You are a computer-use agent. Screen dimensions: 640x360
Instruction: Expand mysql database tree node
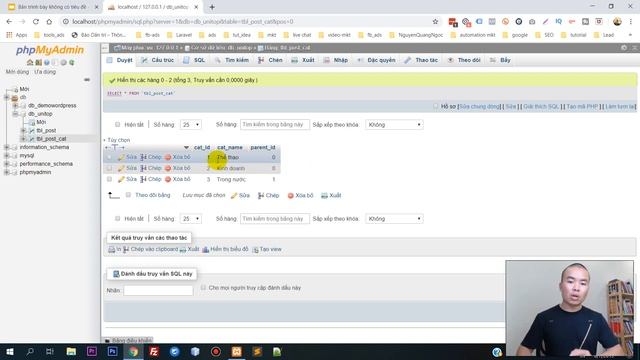click(x=7, y=156)
